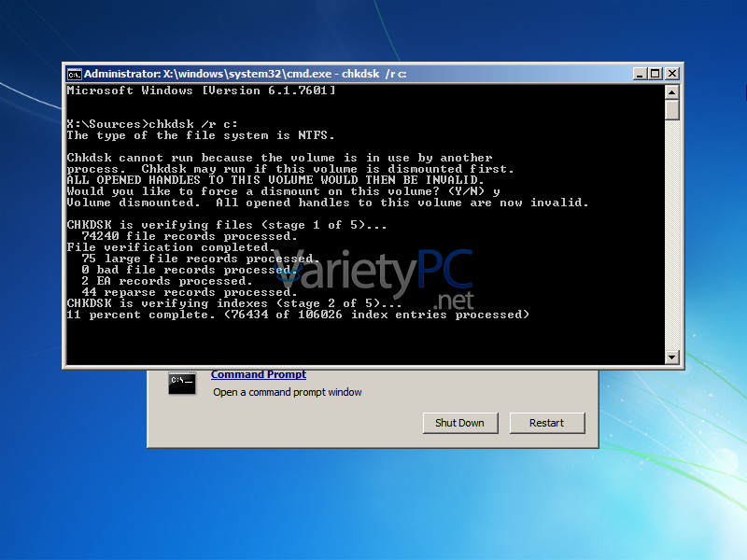Click the console scrollbar thumb
Viewport: 747px width, 560px height.
pos(671,110)
